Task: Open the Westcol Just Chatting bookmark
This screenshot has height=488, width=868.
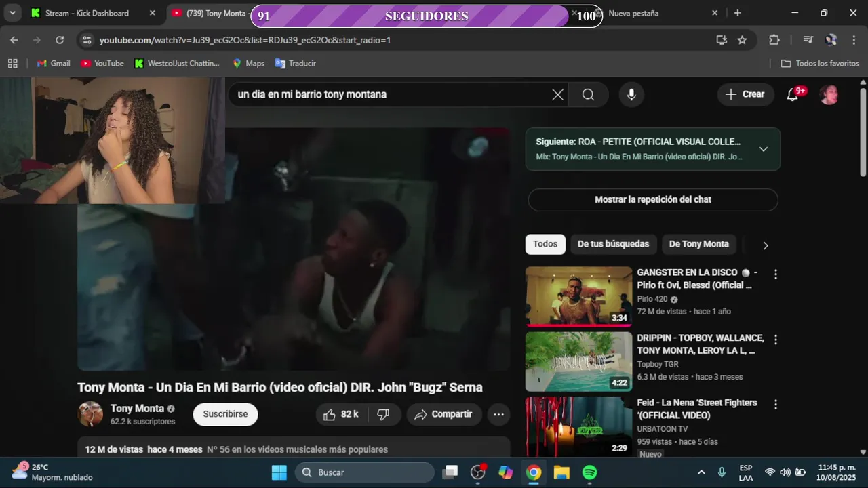Action: point(177,63)
